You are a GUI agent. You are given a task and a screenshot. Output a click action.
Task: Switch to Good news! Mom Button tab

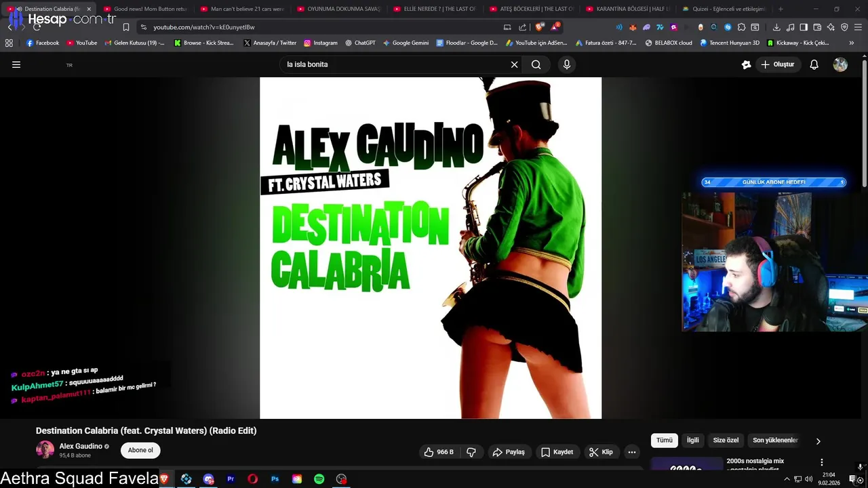[x=145, y=9]
